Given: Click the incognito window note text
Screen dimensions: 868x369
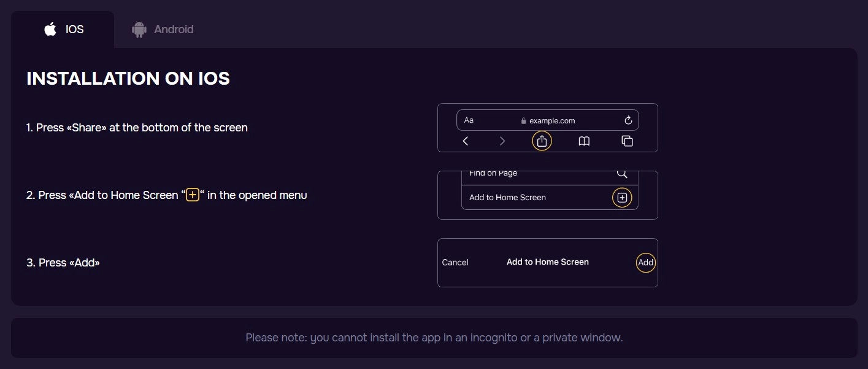Looking at the screenshot, I should 434,338.
